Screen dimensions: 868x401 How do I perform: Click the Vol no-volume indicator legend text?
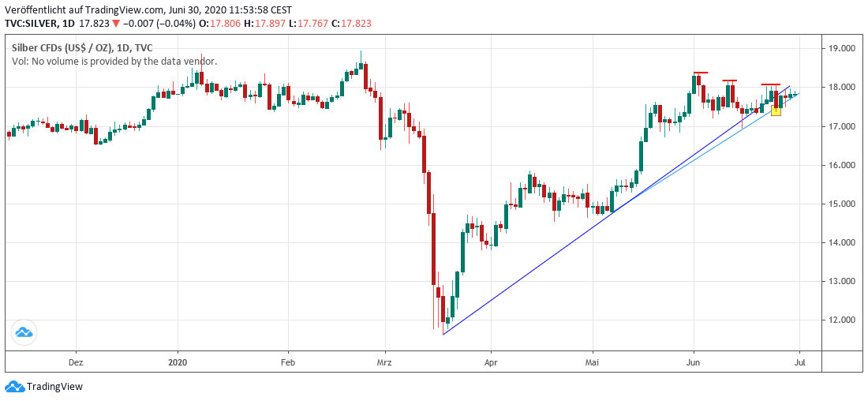click(x=114, y=61)
